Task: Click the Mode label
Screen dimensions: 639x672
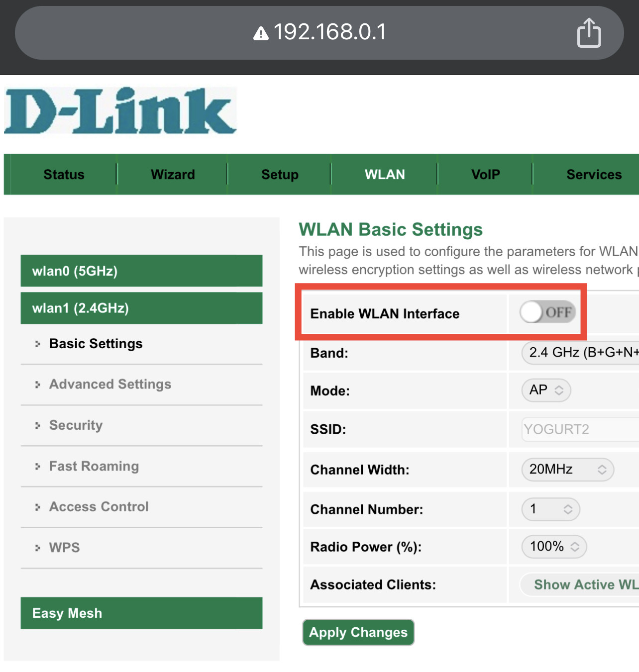Action: [x=330, y=391]
